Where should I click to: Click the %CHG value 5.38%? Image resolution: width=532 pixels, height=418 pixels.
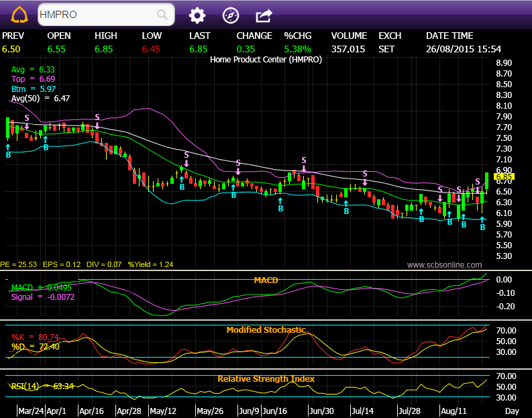298,49
